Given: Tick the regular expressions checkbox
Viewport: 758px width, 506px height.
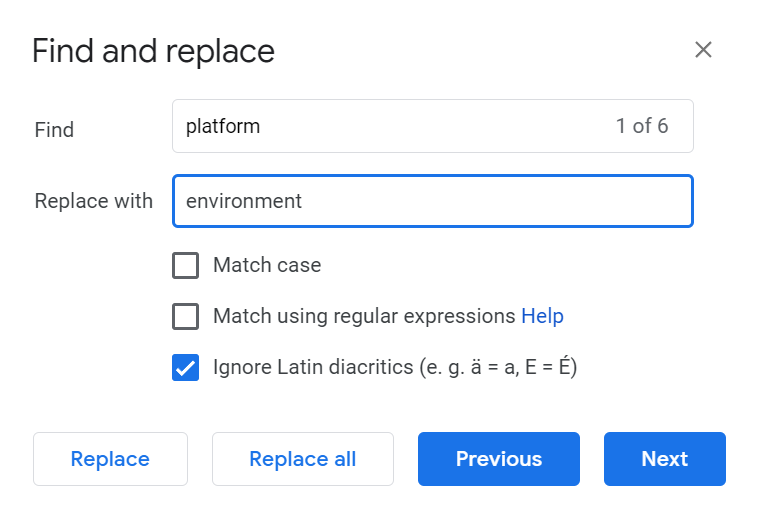Looking at the screenshot, I should [185, 316].
